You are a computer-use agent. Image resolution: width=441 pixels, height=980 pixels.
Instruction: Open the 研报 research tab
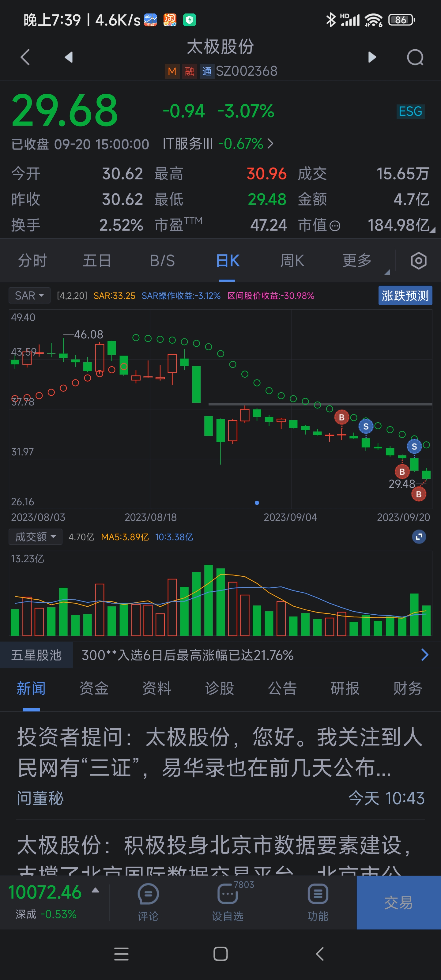point(345,688)
